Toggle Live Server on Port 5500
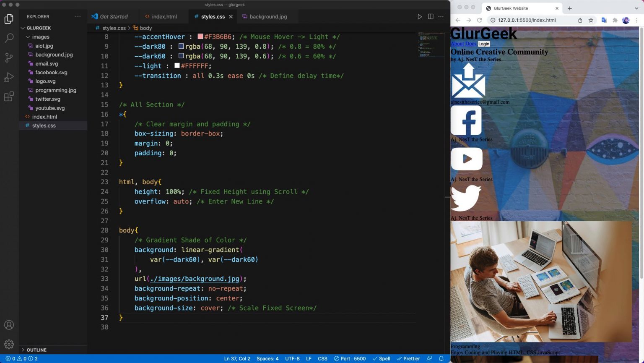 [350, 358]
